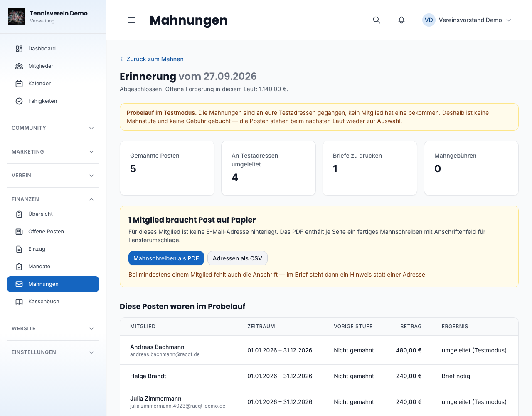The height and width of the screenshot is (416, 532).
Task: Click the Übersicht clipboard icon
Action: [x=19, y=214]
